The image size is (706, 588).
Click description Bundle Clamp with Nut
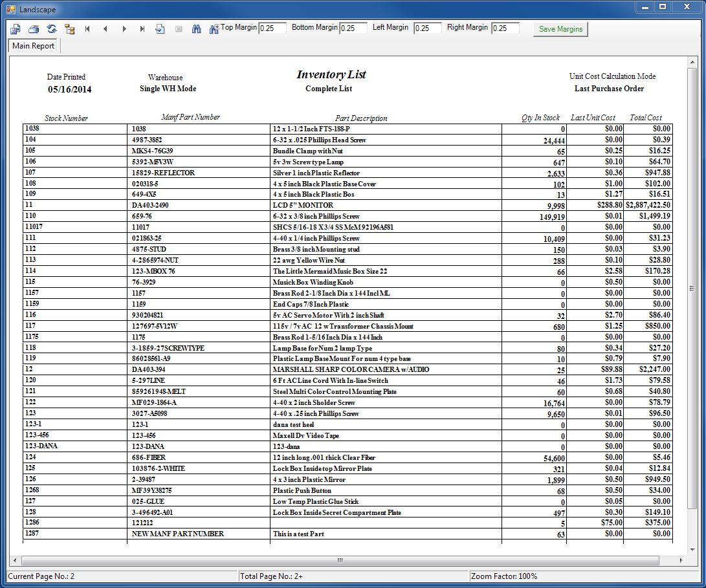coord(307,151)
